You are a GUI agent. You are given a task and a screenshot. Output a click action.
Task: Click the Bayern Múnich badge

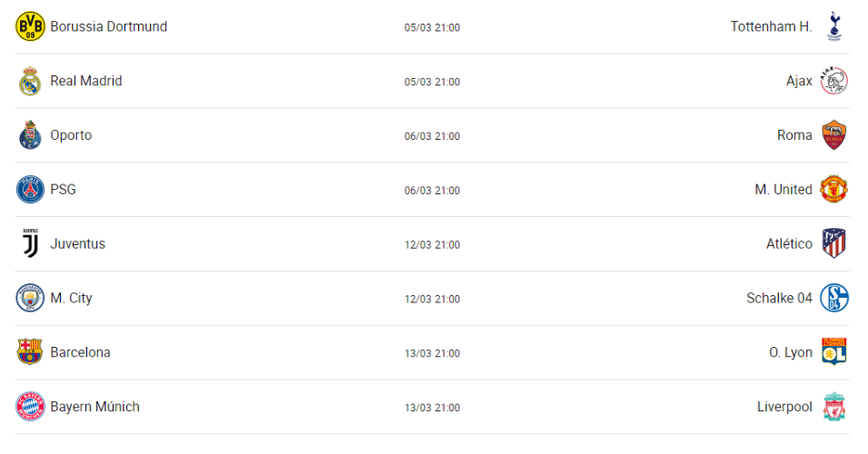(30, 407)
